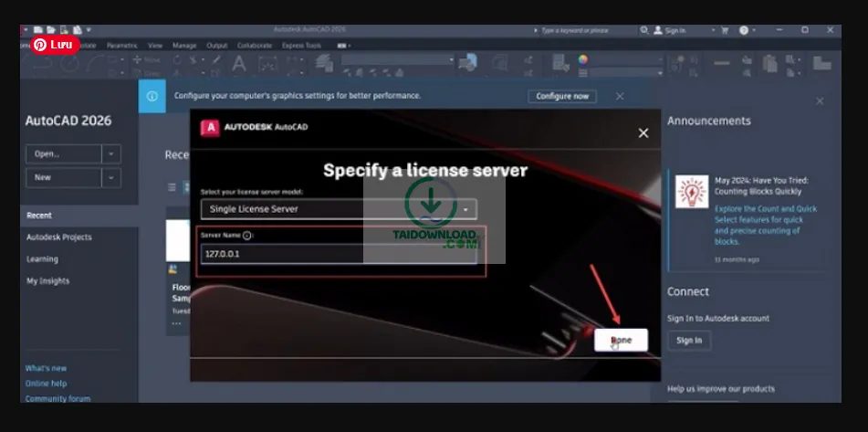This screenshot has width=868, height=432.
Task: Click the New button on start page
Action: [64, 178]
